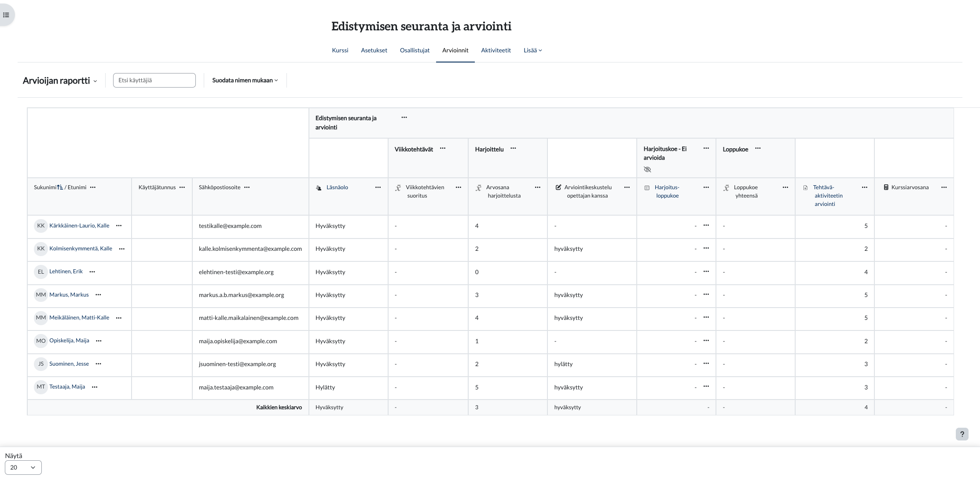Click Harjoitusloppukoe quiz icon in header

click(646, 188)
